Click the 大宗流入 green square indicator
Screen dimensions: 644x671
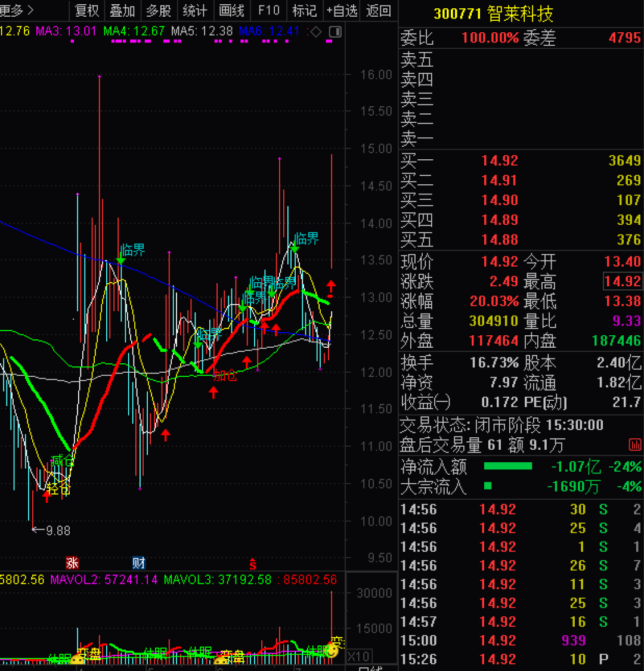tap(488, 486)
